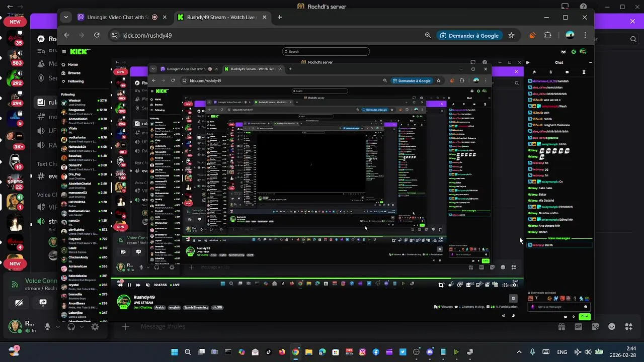
Task: Open DonasTV channel in Kick sidebar
Action: coord(85,167)
